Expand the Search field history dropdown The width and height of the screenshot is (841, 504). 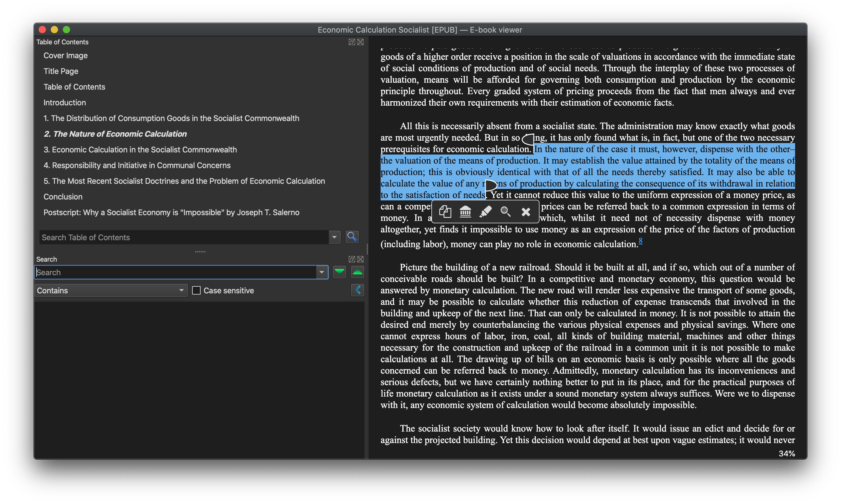pyautogui.click(x=322, y=272)
